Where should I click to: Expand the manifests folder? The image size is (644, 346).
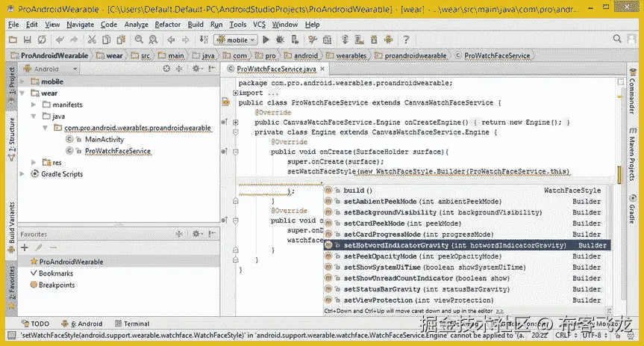(x=34, y=105)
